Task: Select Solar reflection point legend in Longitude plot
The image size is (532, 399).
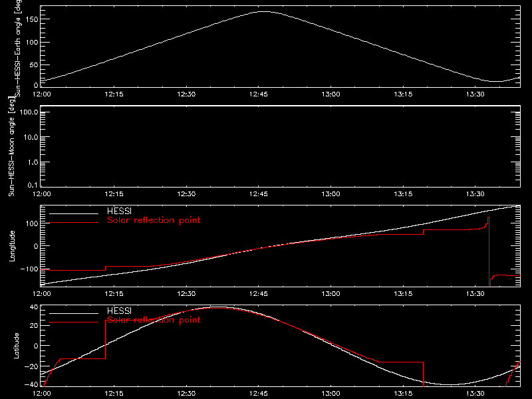Action: 154,220
